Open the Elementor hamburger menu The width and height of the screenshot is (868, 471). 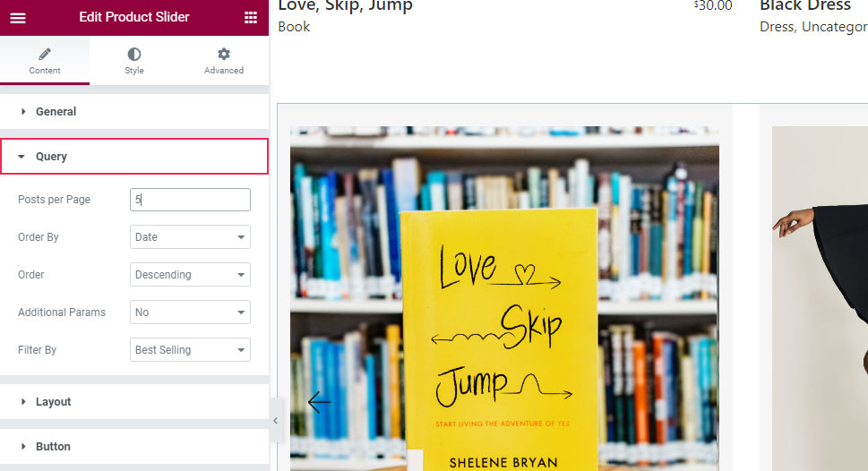(18, 18)
